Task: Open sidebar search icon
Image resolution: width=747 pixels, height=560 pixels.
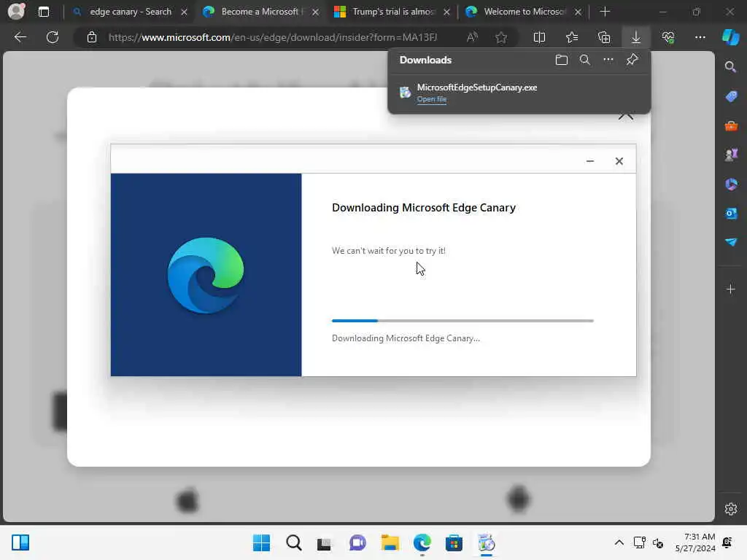Action: click(x=731, y=66)
